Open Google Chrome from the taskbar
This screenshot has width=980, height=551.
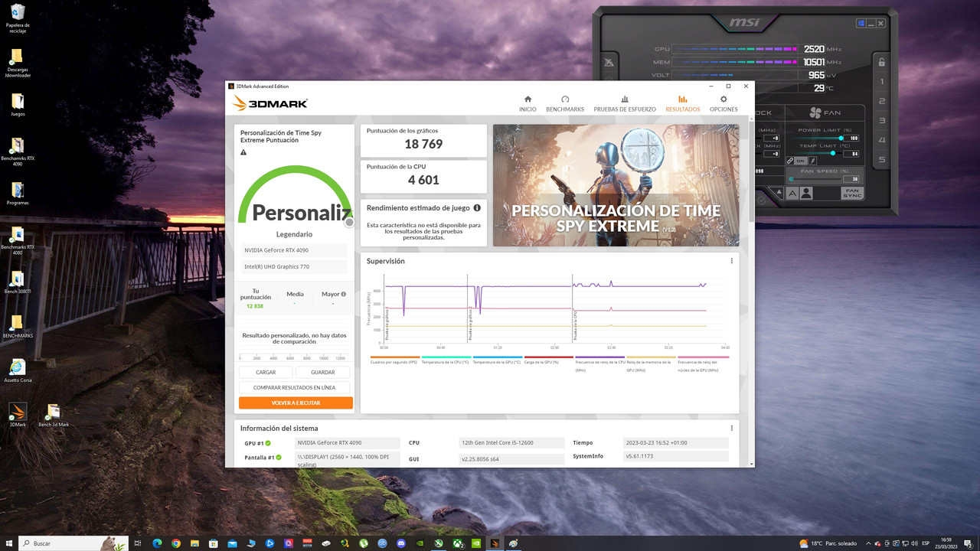[176, 543]
